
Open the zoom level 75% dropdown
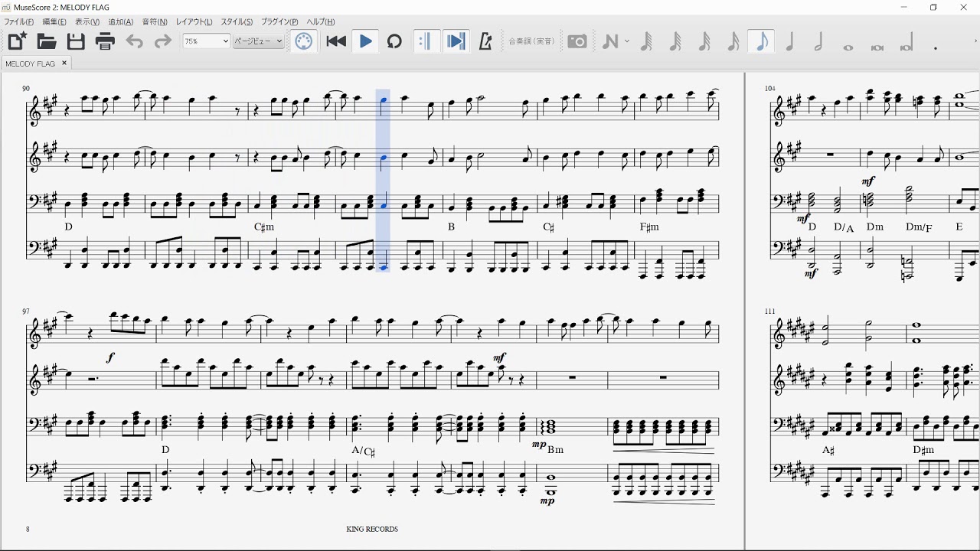point(206,41)
